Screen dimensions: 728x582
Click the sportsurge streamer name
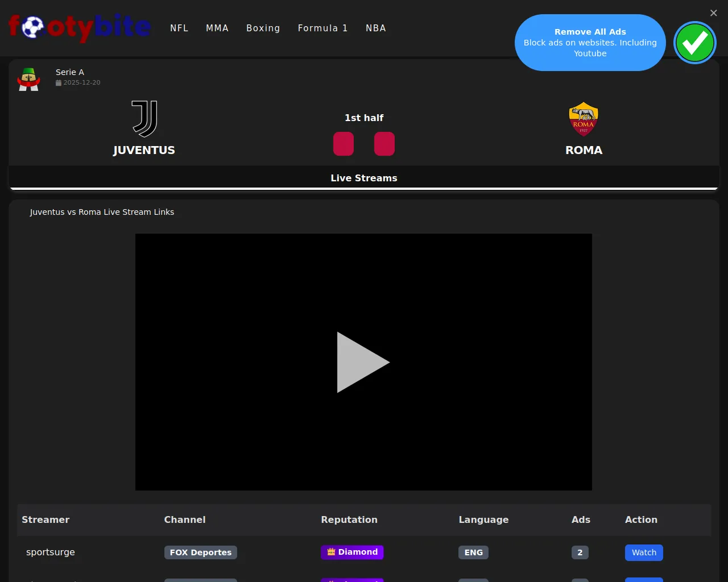pos(51,552)
